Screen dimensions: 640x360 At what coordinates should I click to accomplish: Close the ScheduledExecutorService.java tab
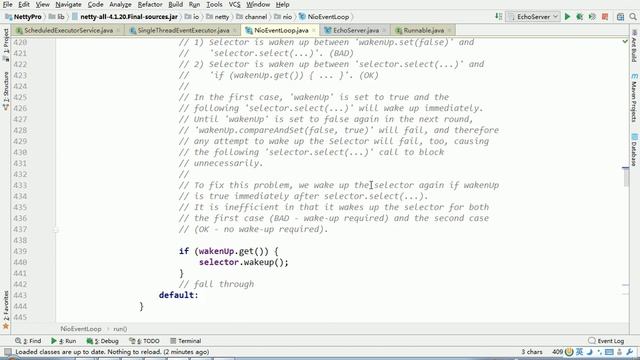pyautogui.click(x=118, y=30)
